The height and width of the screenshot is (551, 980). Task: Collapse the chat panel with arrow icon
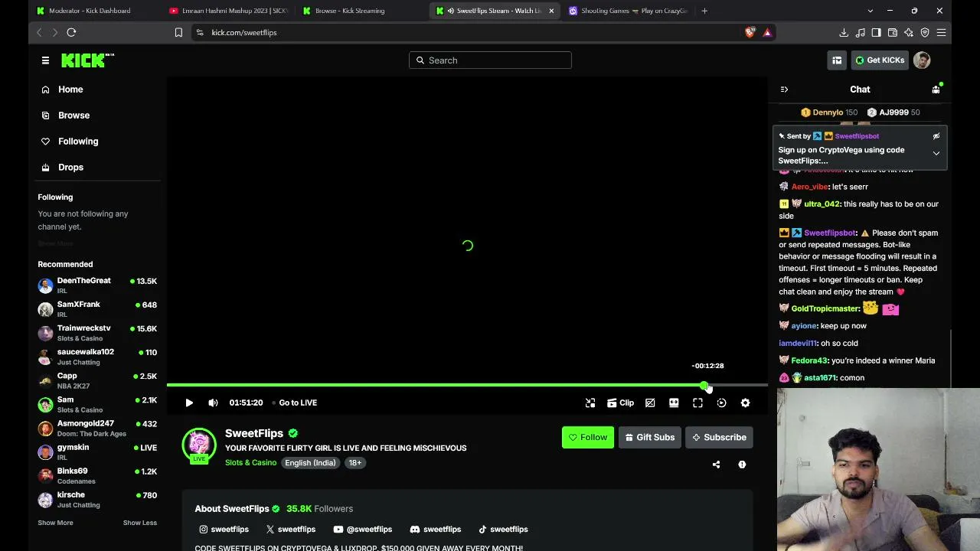[784, 90]
